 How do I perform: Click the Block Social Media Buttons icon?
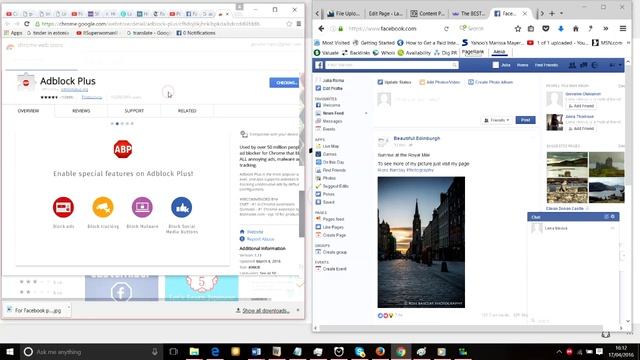click(x=182, y=207)
